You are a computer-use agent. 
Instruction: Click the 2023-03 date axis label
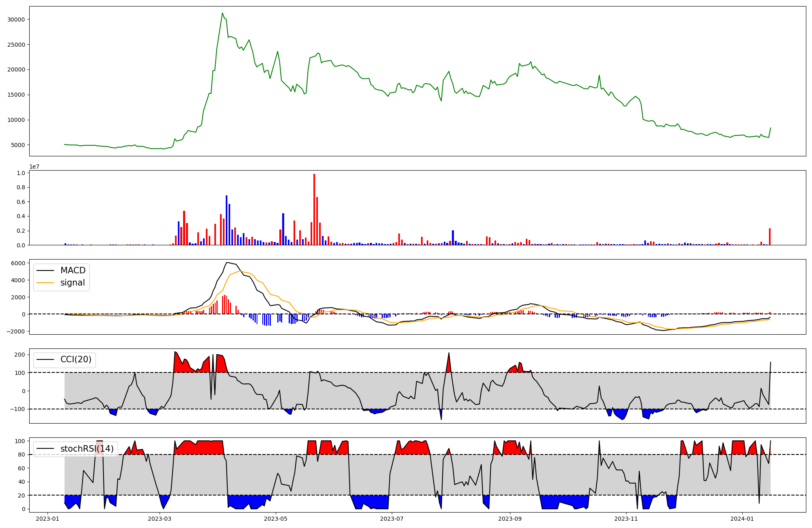click(160, 518)
